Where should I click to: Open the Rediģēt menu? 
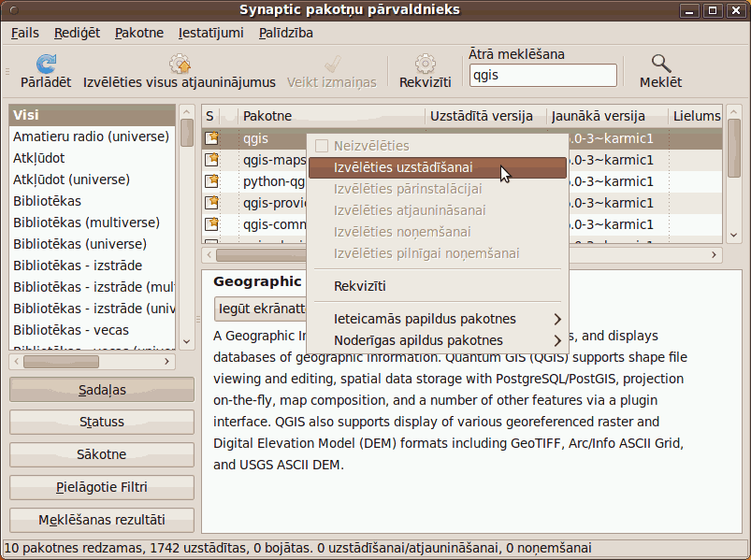coord(77,33)
